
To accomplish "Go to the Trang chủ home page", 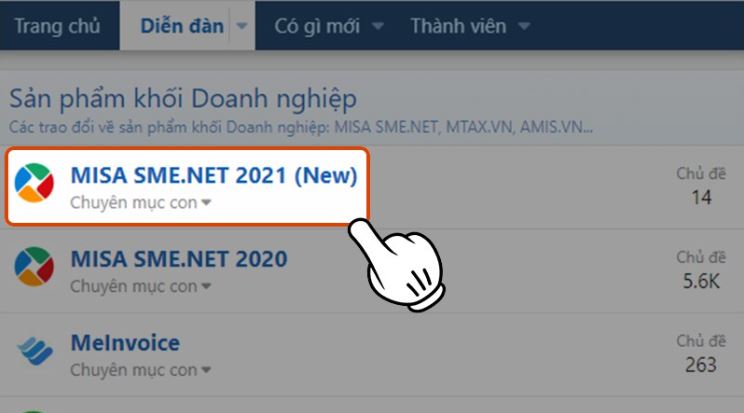I will (x=57, y=26).
